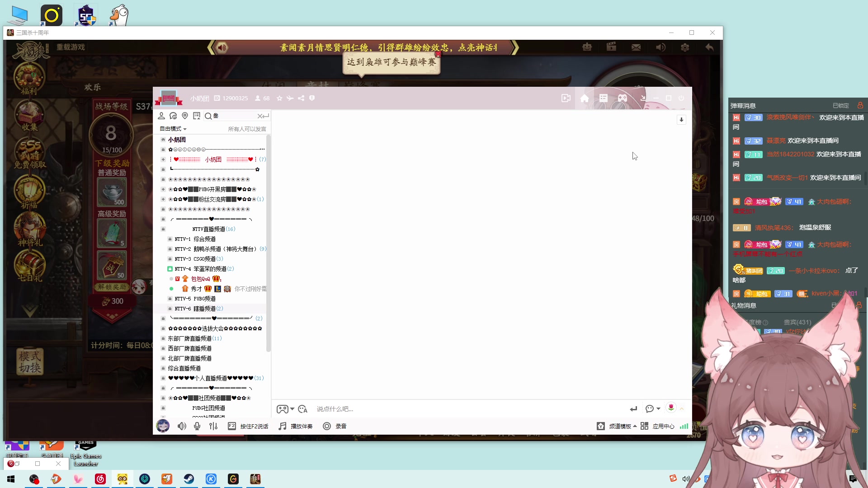Open the YY channel list panel icon
This screenshot has width=868, height=488.
[604, 98]
